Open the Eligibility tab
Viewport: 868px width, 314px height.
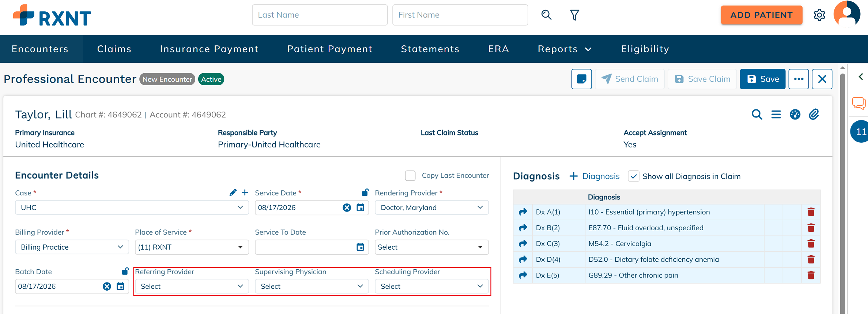tap(645, 49)
